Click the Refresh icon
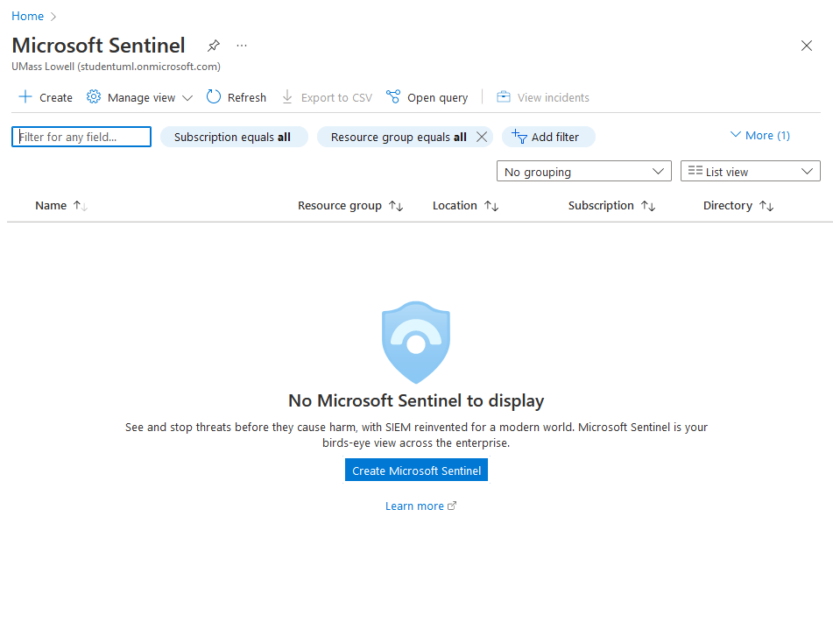This screenshot has width=833, height=644. coord(214,97)
